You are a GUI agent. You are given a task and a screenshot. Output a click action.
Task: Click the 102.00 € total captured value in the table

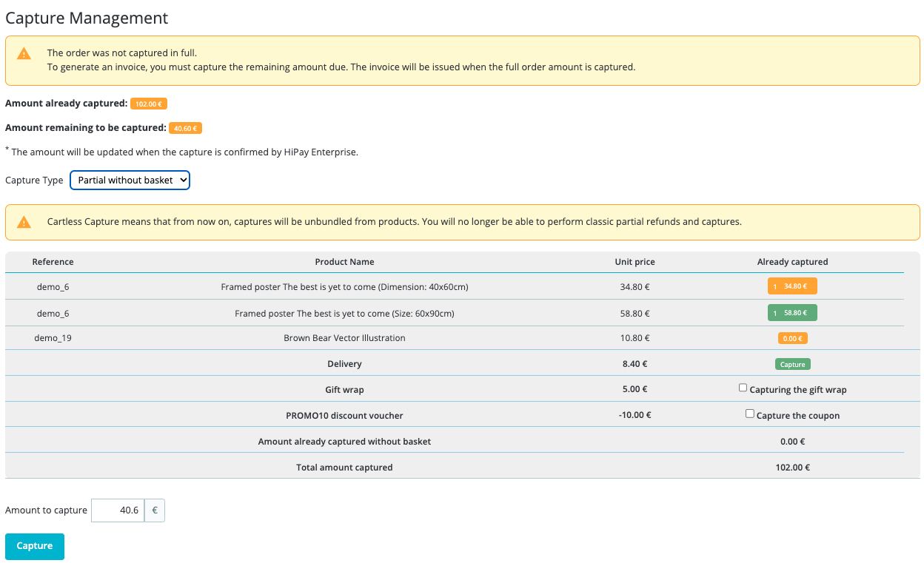(x=792, y=468)
